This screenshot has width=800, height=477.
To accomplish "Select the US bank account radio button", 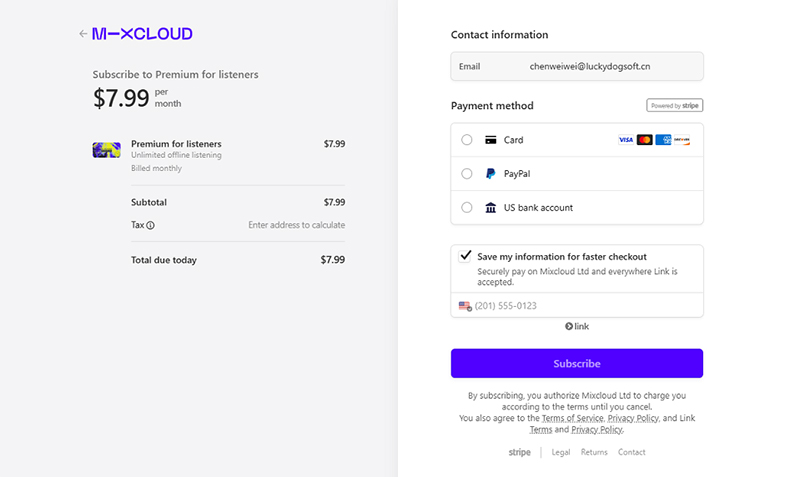I will pyautogui.click(x=466, y=208).
